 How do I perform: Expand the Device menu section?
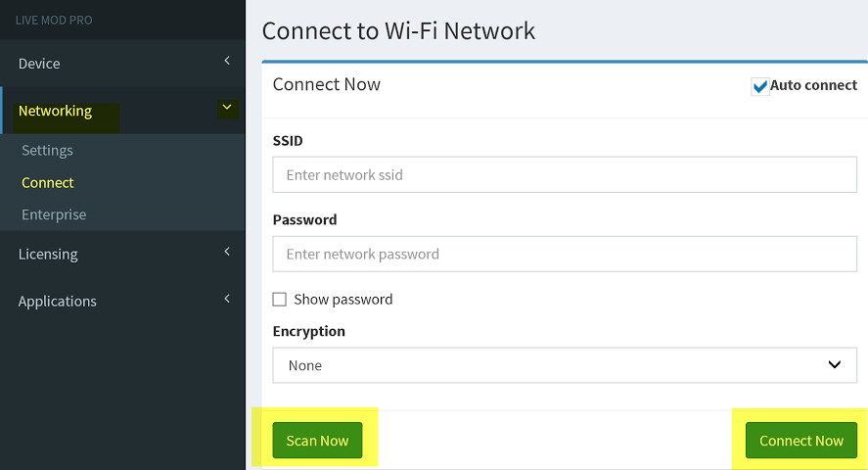click(122, 63)
